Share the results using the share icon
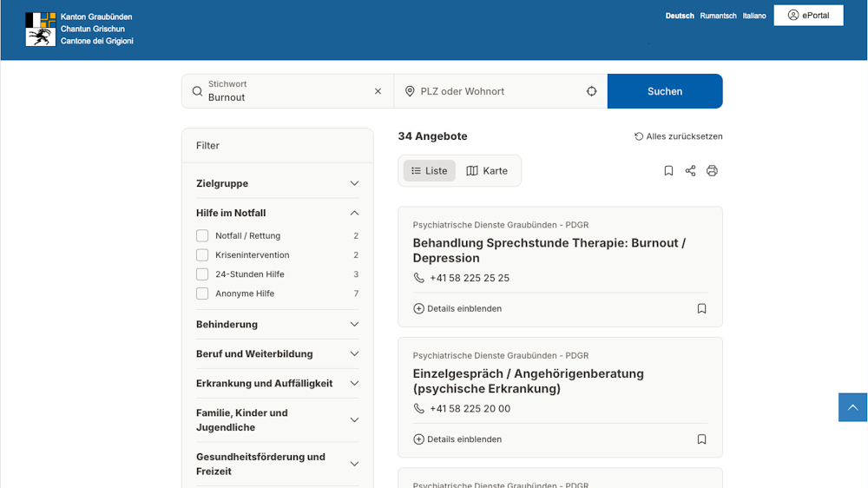This screenshot has width=868, height=488. [690, 170]
